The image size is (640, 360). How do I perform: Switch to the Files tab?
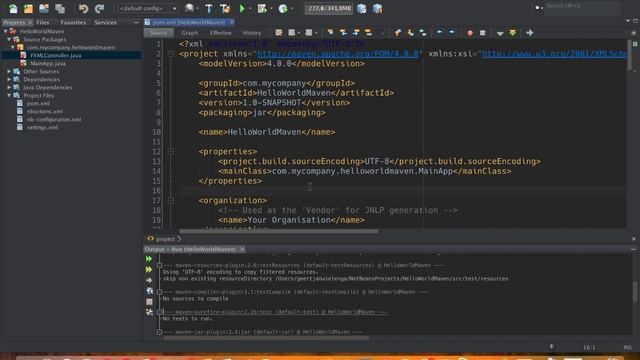[x=42, y=22]
